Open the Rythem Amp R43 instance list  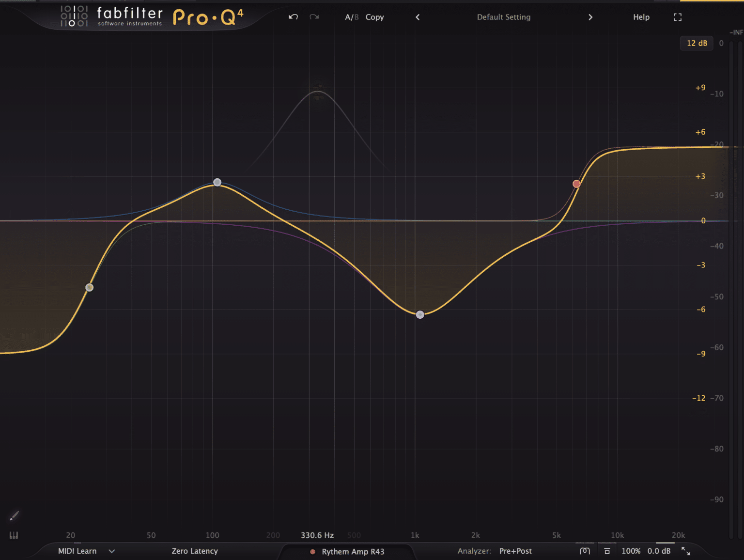[347, 551]
